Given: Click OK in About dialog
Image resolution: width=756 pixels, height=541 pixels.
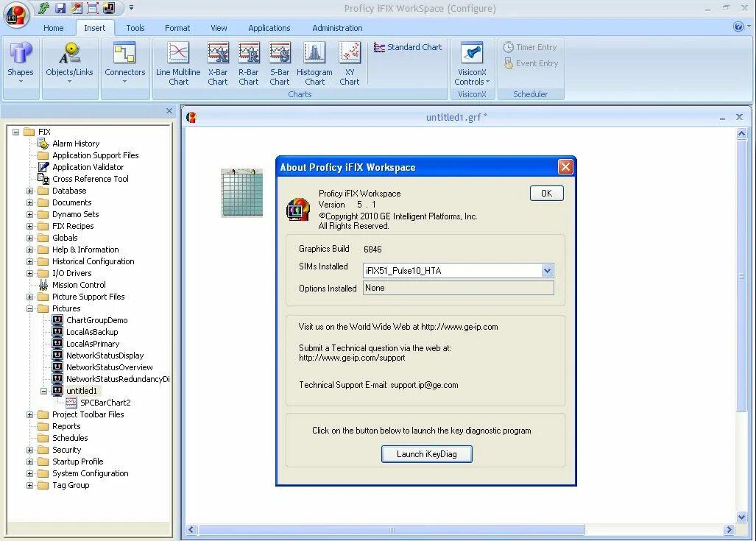Looking at the screenshot, I should (546, 194).
